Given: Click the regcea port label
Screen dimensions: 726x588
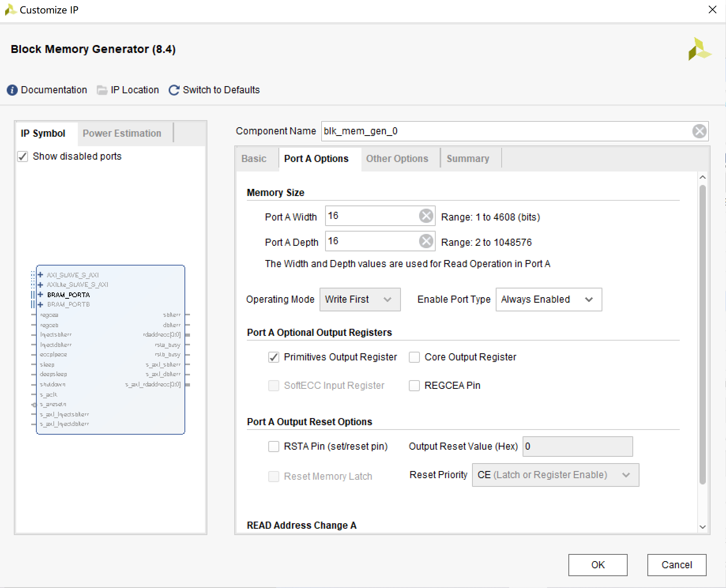Looking at the screenshot, I should [49, 315].
